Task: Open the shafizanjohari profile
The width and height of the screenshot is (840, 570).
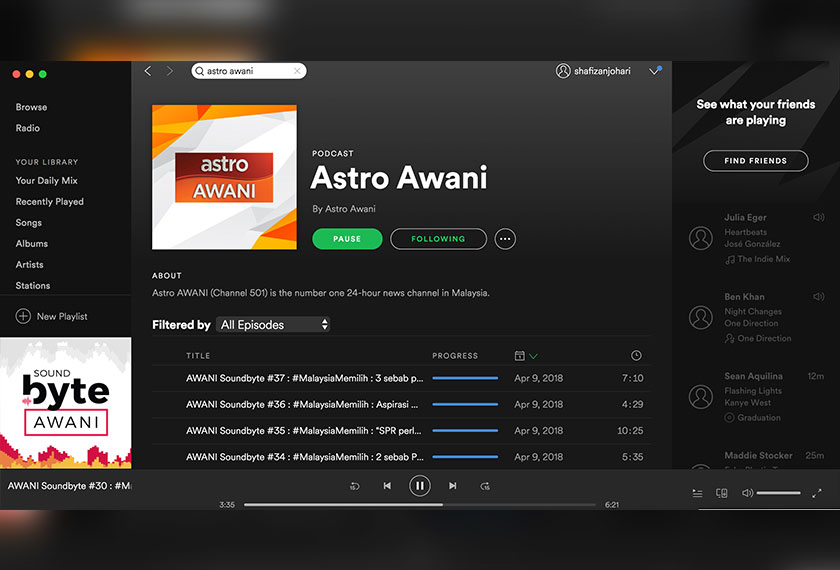Action: pos(593,71)
